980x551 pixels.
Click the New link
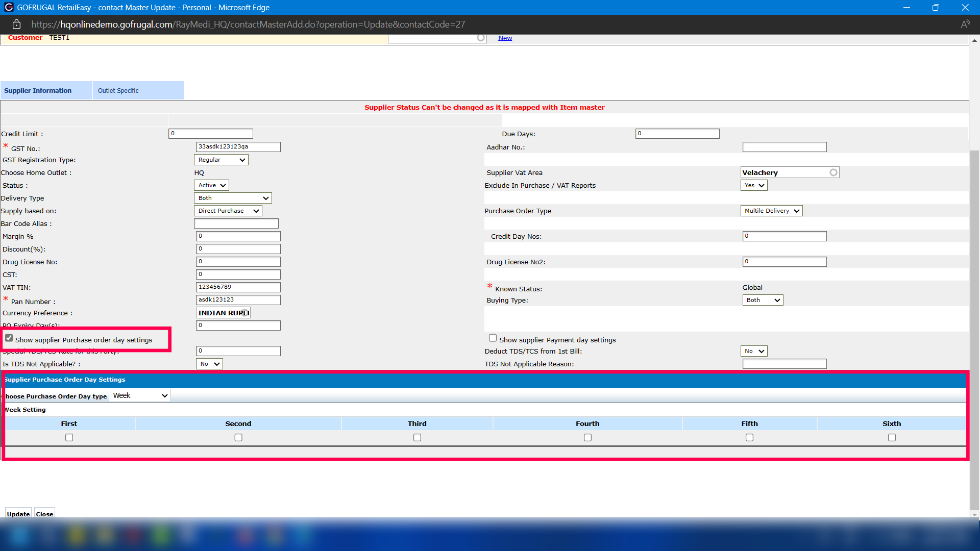(505, 38)
